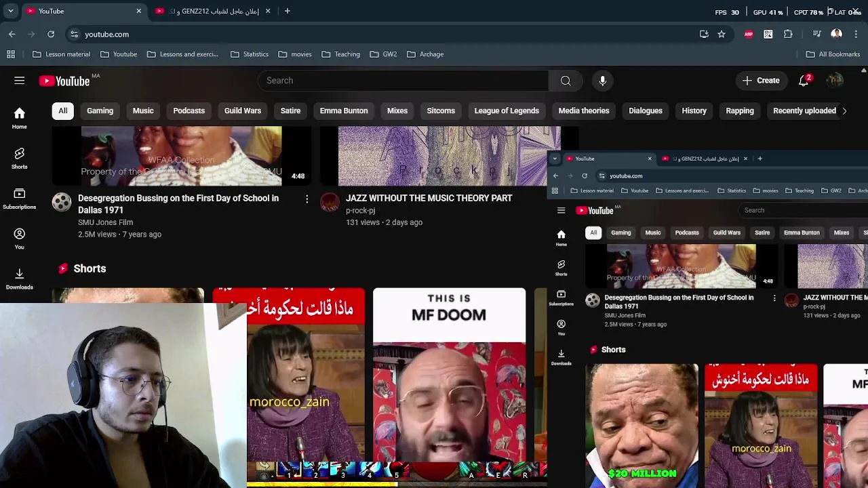Reload the page in main browser window
Screen dimensions: 868x488
[51, 34]
